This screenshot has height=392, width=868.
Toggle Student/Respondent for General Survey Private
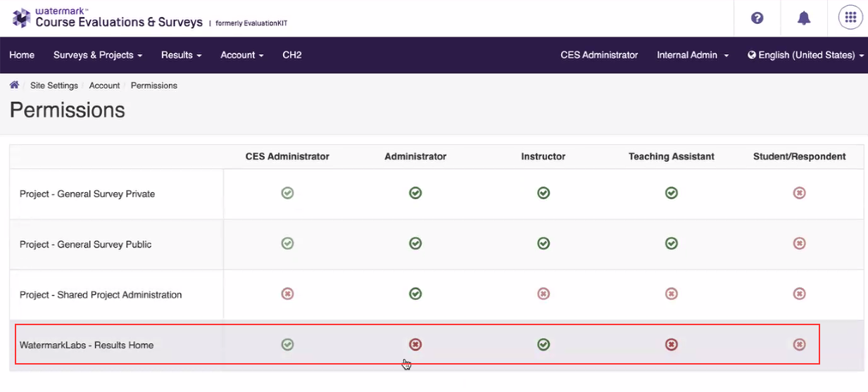[x=799, y=193]
